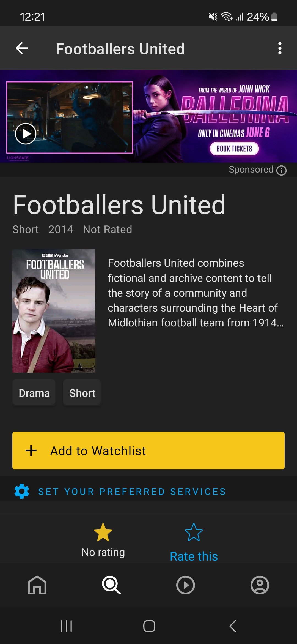Tap the gear icon next to preferred services
This screenshot has height=644, width=297.
pos(21,491)
